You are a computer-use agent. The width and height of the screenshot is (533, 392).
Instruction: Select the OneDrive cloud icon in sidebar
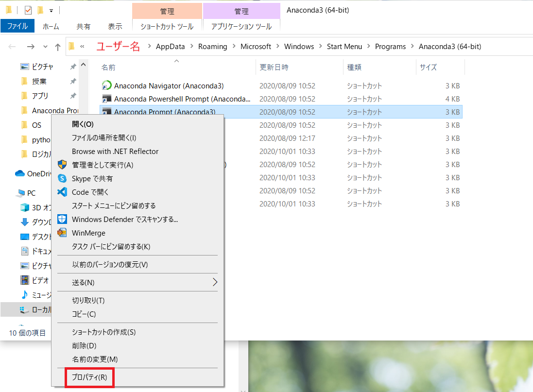click(20, 173)
